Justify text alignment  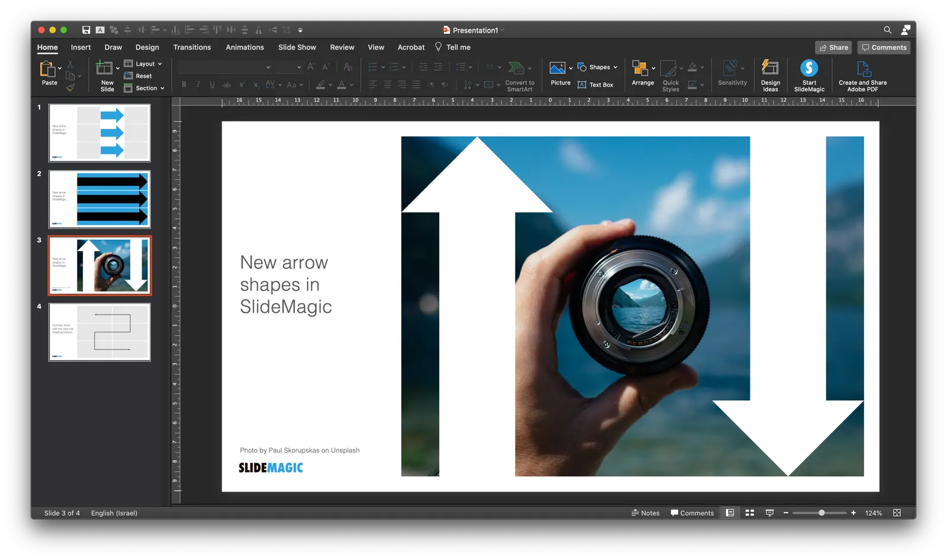pyautogui.click(x=416, y=85)
